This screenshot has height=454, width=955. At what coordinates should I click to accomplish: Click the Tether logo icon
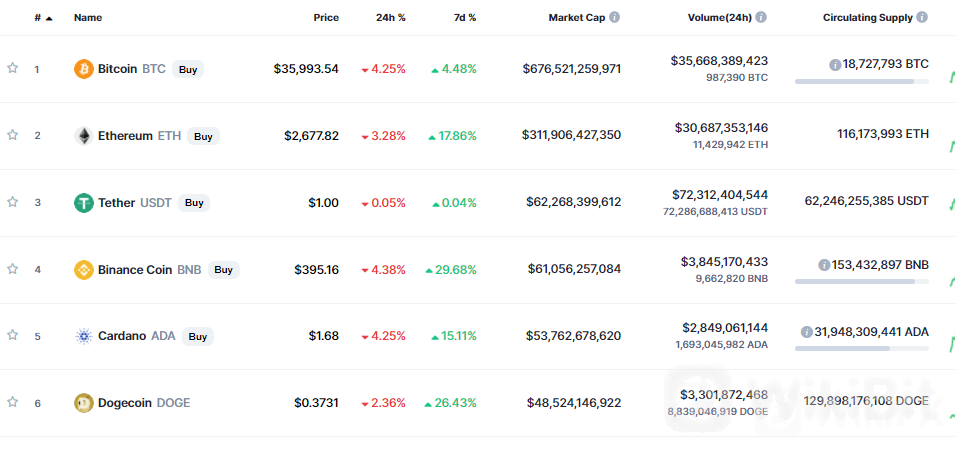coord(83,203)
